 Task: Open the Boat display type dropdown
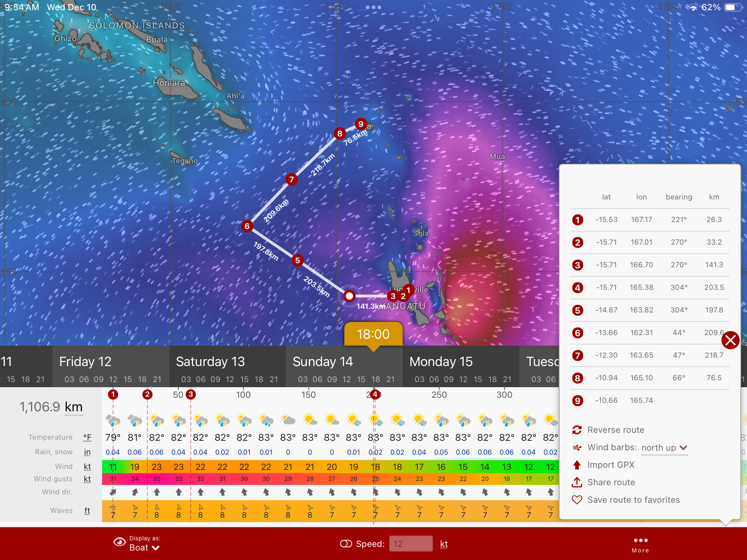(144, 548)
